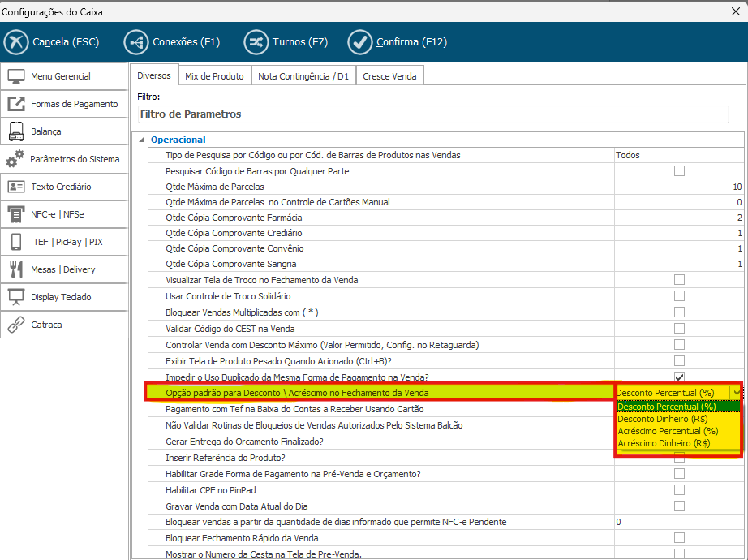Uncheck Impedir o Uso Duplicado da Forma de Pagamento
Screen dimensions: 748x560
(x=679, y=377)
